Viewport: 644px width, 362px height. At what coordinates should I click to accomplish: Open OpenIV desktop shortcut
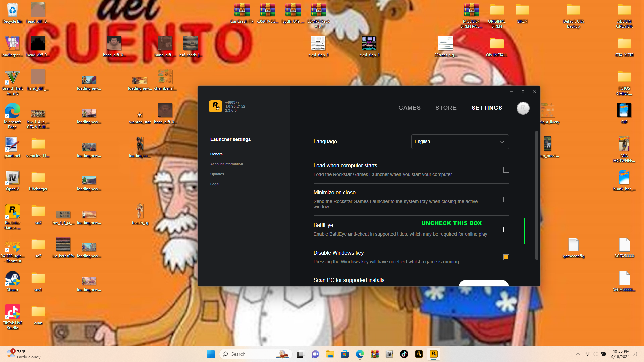coord(12,179)
